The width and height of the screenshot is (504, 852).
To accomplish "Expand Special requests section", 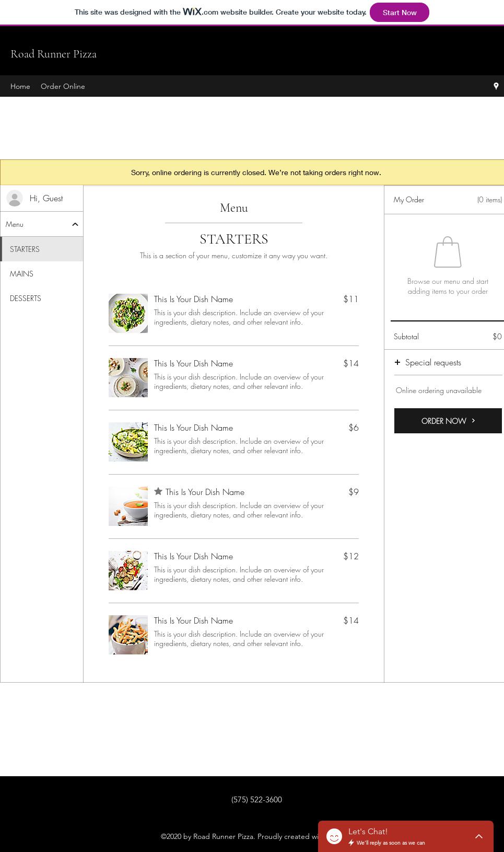I will [433, 363].
